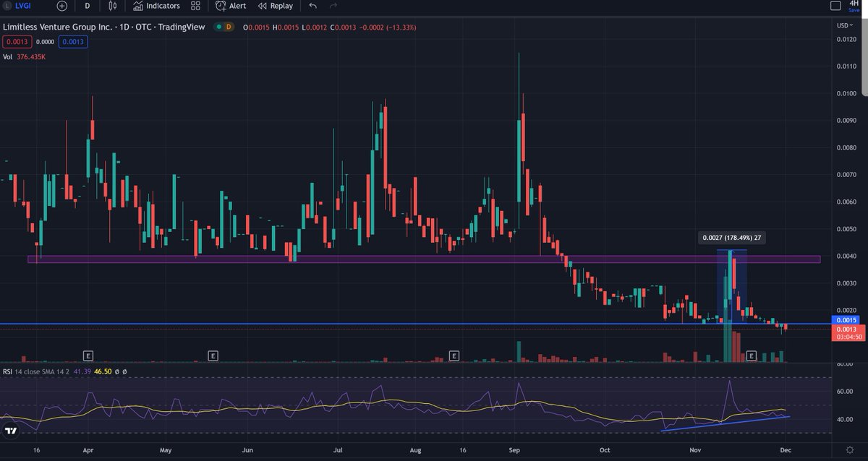Click the Dec label on time axis
Screen dimensions: 868x461
coord(787,449)
